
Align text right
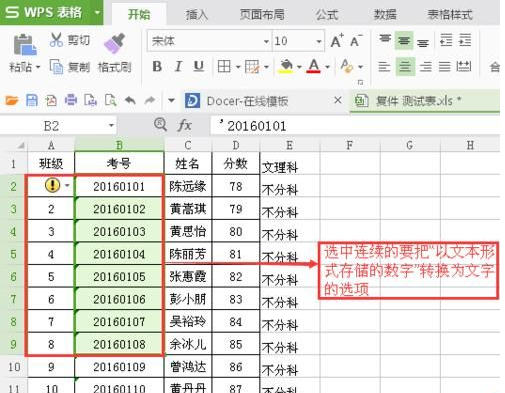(x=426, y=67)
